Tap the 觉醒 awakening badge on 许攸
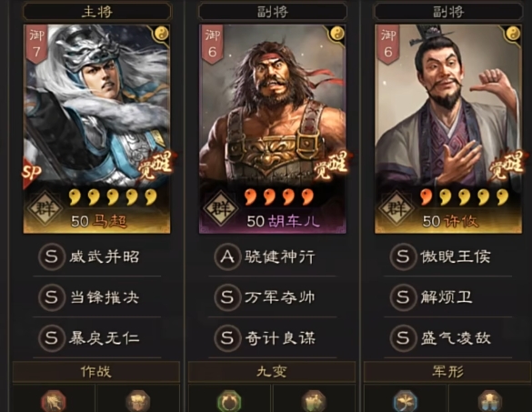 (x=506, y=166)
